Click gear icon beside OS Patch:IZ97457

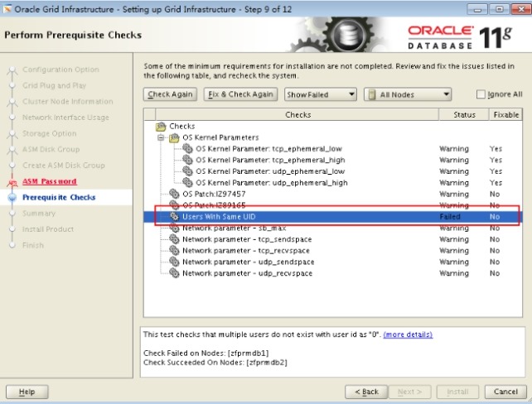(x=174, y=194)
